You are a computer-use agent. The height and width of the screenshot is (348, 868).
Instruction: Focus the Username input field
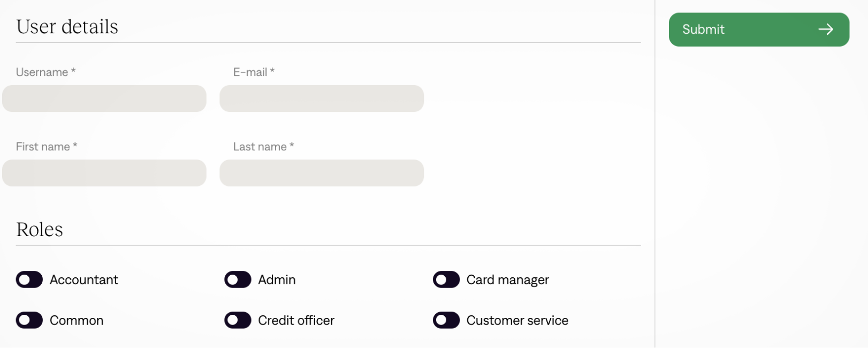[104, 99]
